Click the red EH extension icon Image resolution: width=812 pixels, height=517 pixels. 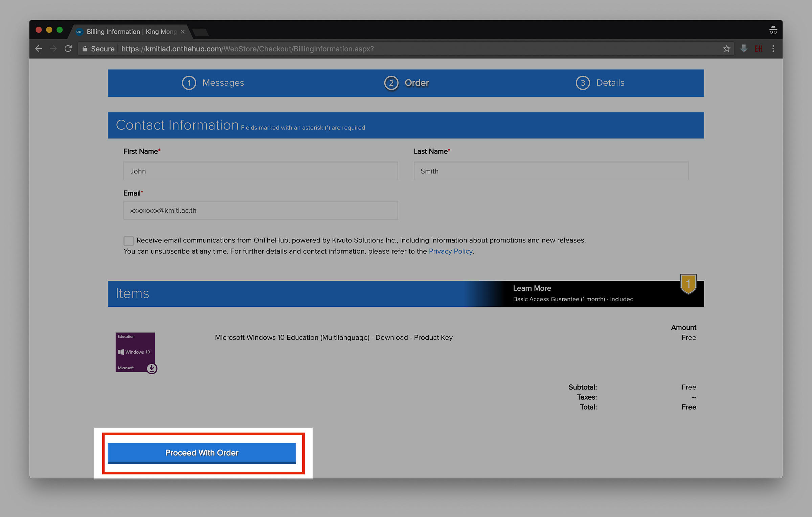(x=758, y=49)
